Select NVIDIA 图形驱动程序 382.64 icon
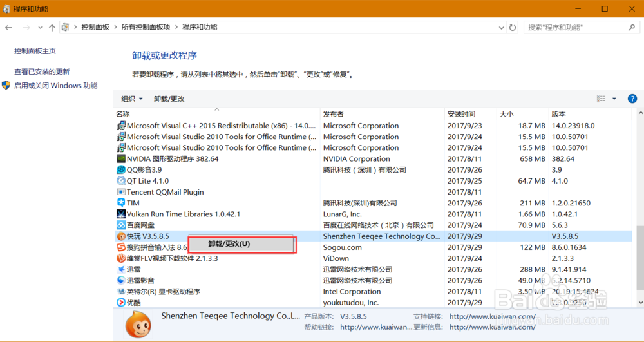The image size is (644, 342). pos(121,159)
